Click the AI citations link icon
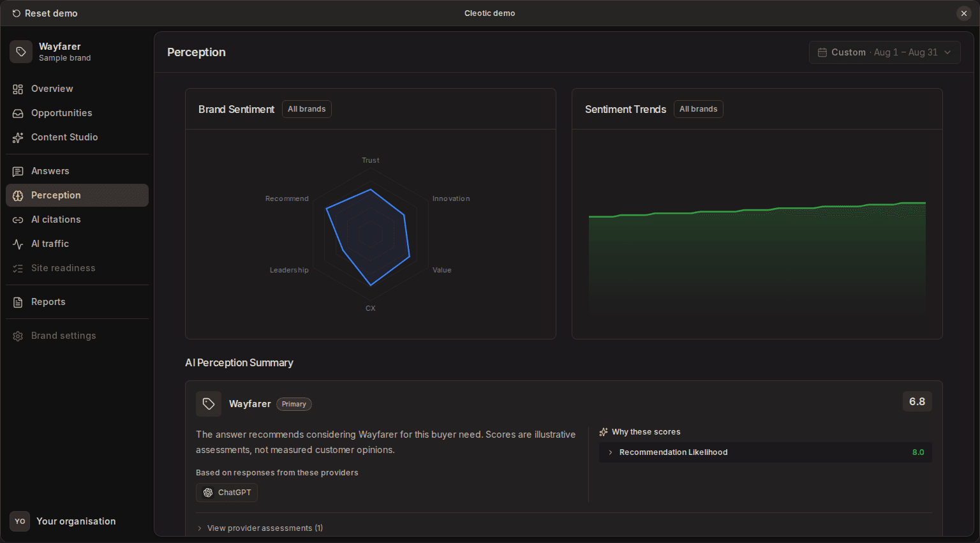Viewport: 980px width, 543px height. tap(18, 220)
